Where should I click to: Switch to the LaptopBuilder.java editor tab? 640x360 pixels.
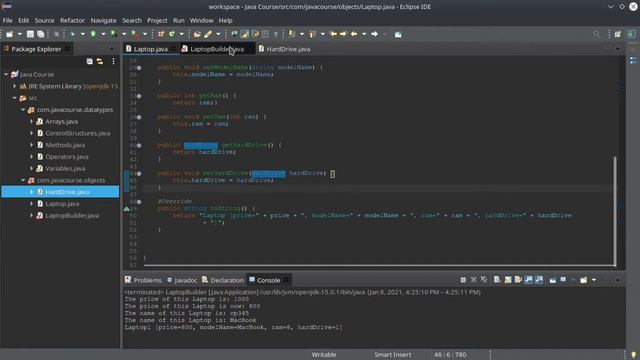click(217, 49)
